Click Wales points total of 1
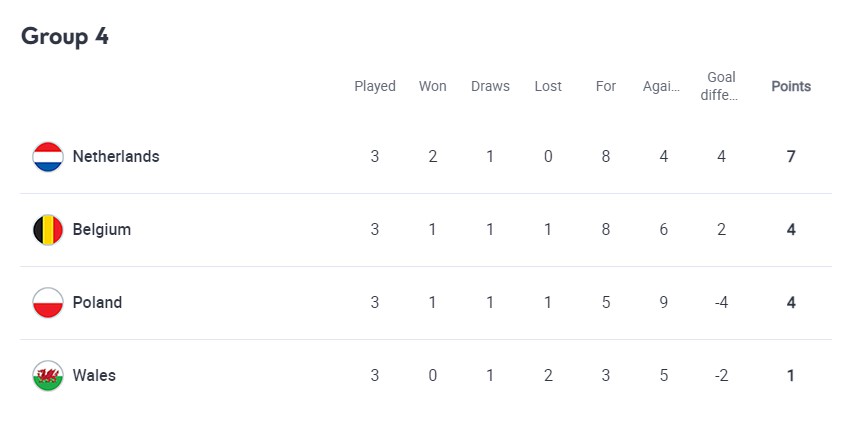Viewport: 850px width, 433px height. point(791,376)
